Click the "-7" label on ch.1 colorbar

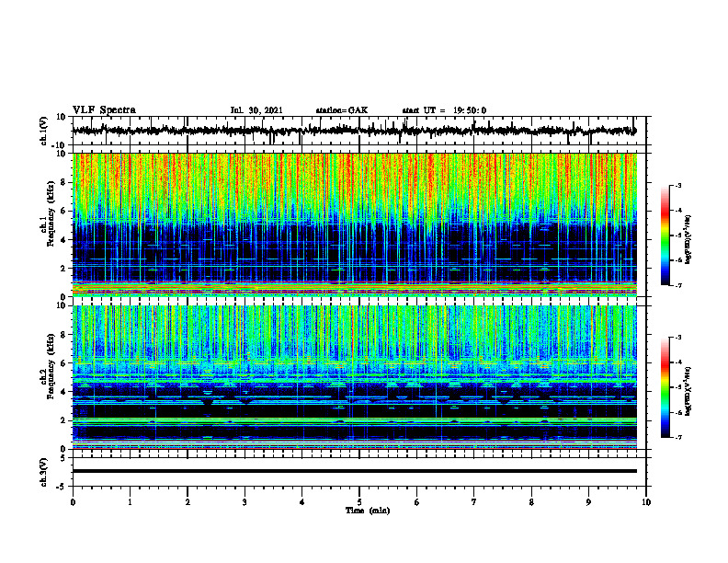678,285
